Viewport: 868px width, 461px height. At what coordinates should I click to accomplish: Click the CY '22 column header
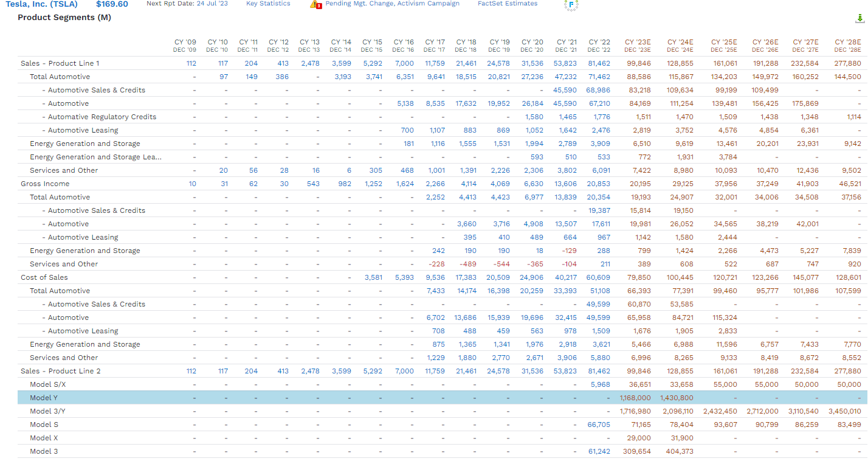(x=599, y=46)
